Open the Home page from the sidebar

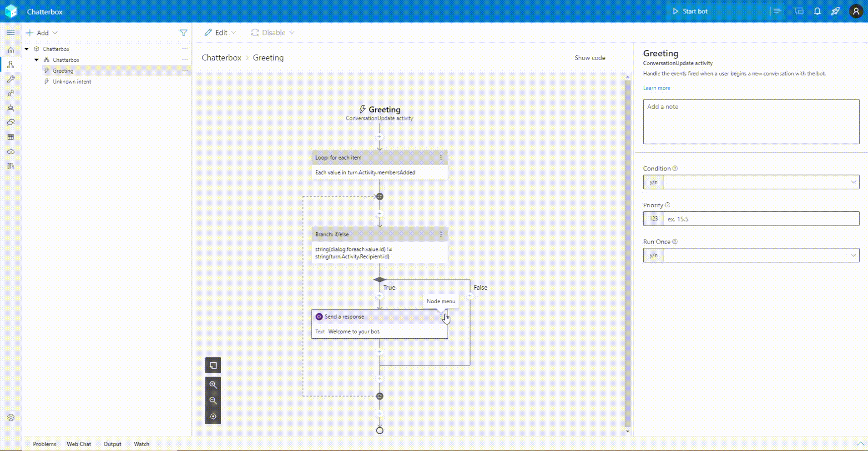[x=11, y=50]
